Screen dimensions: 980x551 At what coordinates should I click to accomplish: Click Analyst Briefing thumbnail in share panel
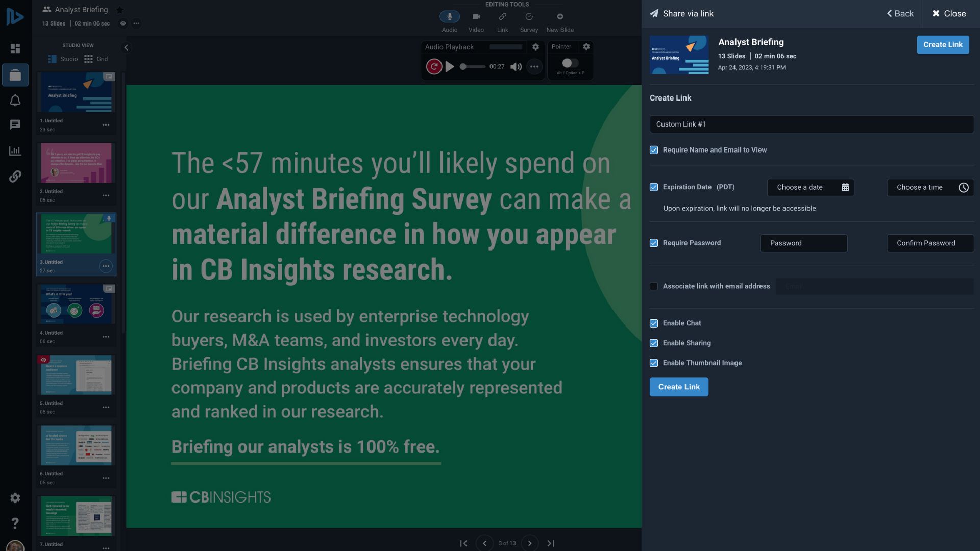(x=679, y=55)
